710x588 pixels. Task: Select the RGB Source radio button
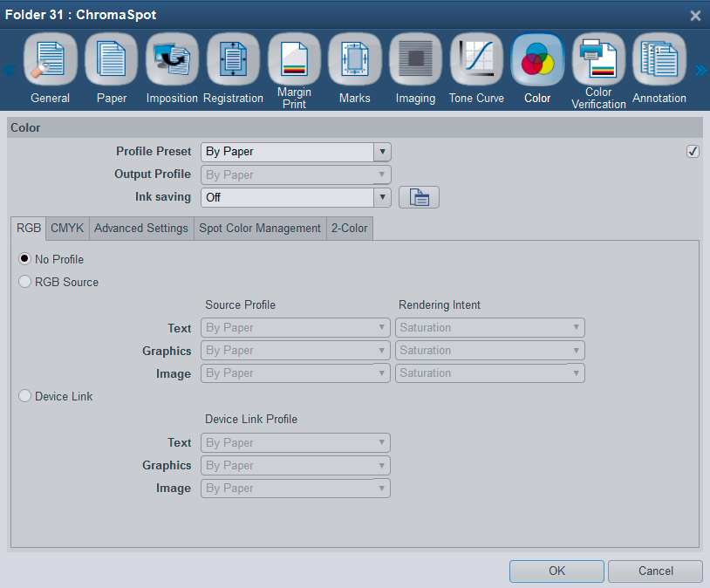point(24,281)
